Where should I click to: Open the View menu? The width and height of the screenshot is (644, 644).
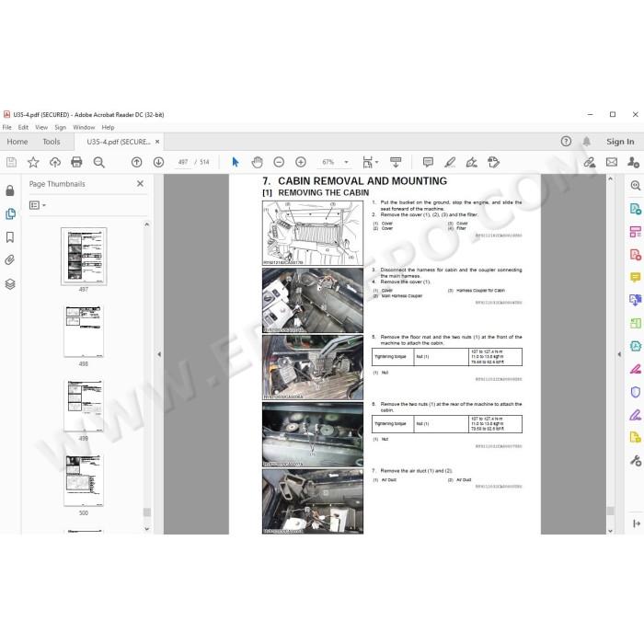[x=41, y=127]
